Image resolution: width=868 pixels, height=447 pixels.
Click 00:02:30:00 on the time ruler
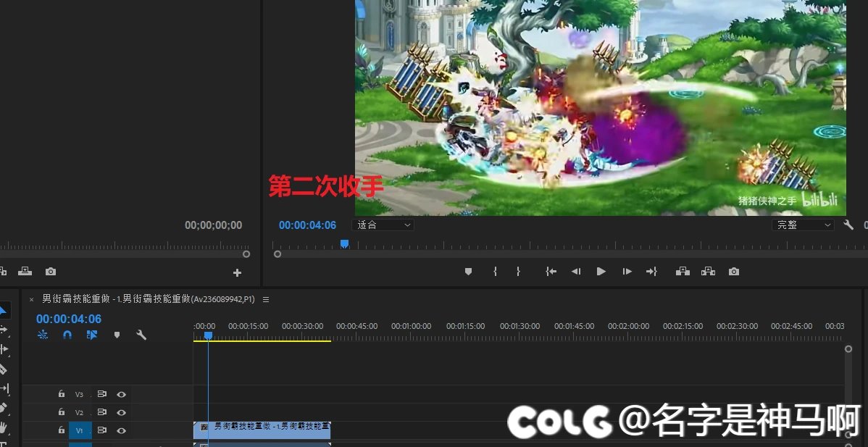[738, 327]
